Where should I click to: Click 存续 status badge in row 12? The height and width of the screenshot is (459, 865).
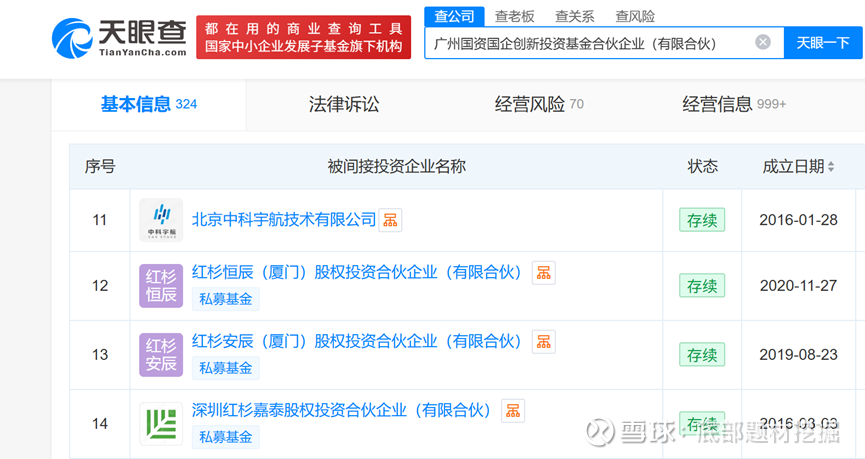pos(702,286)
